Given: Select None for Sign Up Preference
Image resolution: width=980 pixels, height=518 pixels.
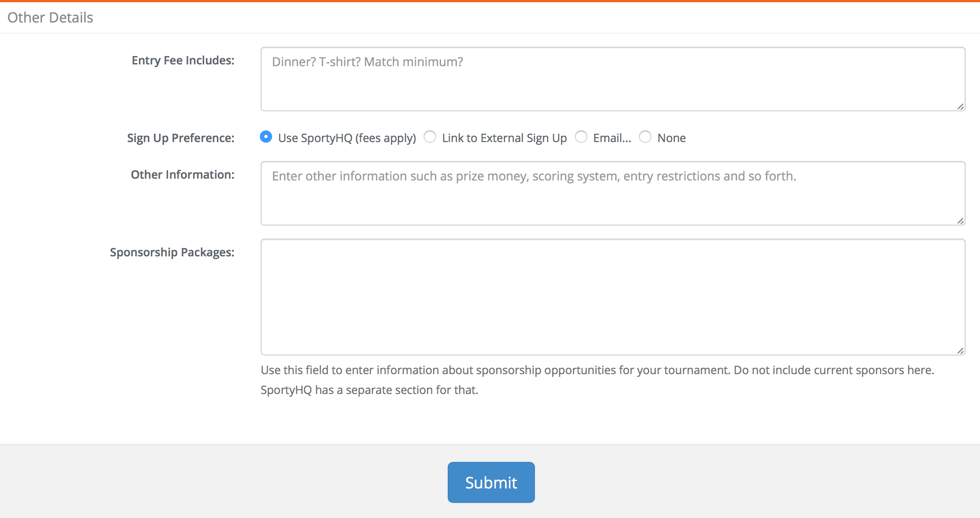Looking at the screenshot, I should [645, 137].
